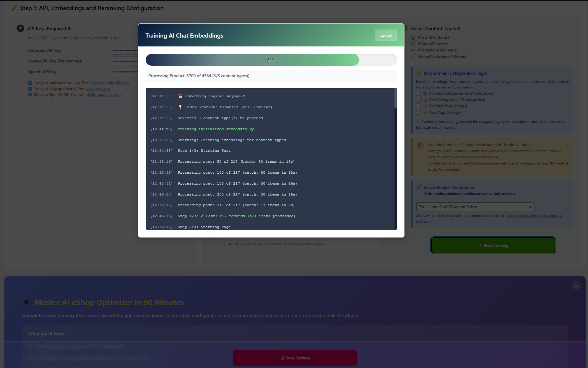Click the warning triangle icon in Variable Products note
Screen dimensions: 588x368
pos(430,164)
